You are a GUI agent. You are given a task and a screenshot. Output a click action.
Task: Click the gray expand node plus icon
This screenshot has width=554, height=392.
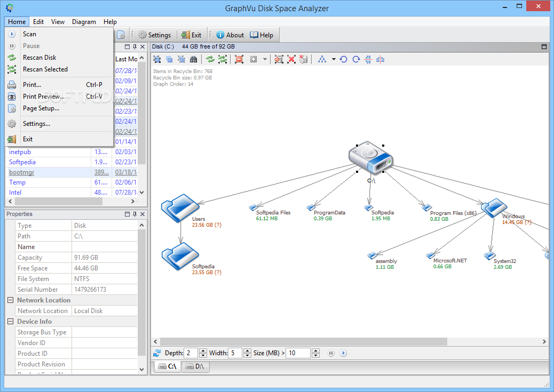click(254, 59)
